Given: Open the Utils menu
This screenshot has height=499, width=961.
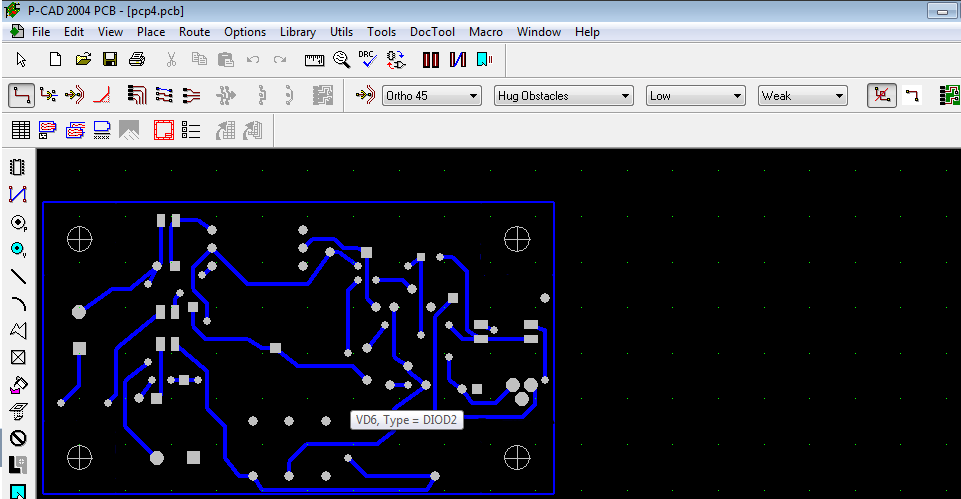Looking at the screenshot, I should pos(341,32).
